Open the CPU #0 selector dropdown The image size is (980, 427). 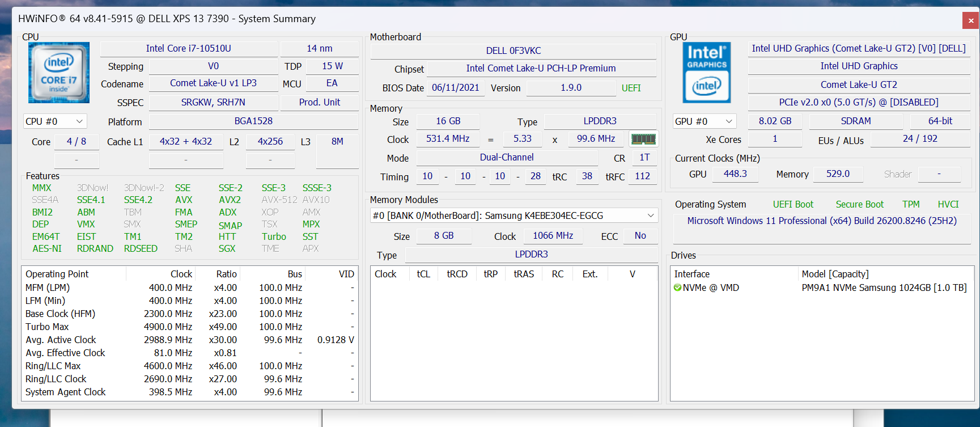[x=55, y=121]
